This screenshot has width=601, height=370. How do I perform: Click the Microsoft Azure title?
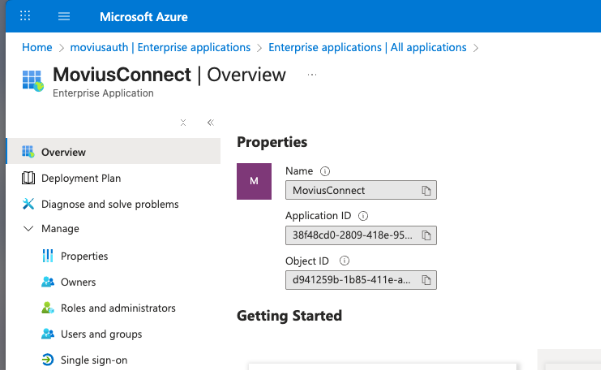pos(143,17)
